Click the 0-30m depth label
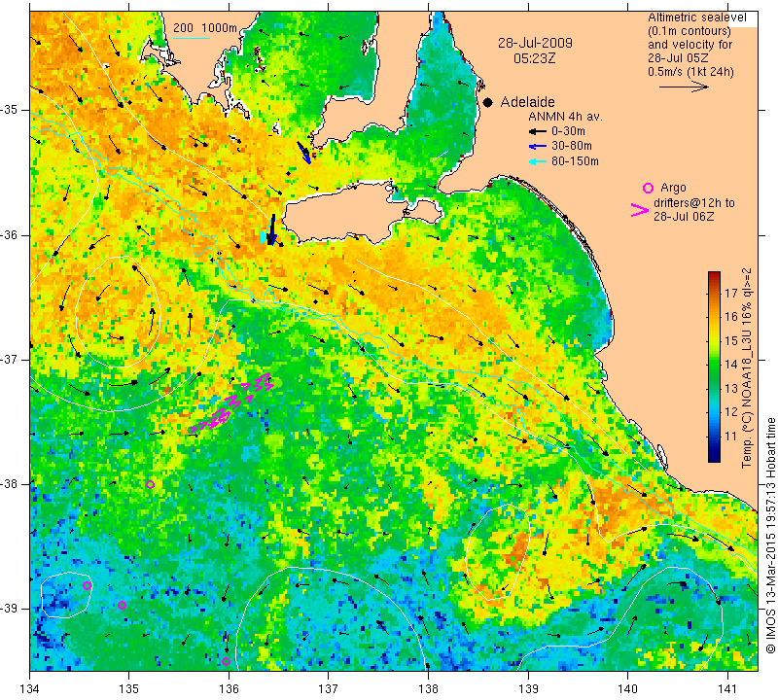The width and height of the screenshot is (778, 700). (x=568, y=131)
